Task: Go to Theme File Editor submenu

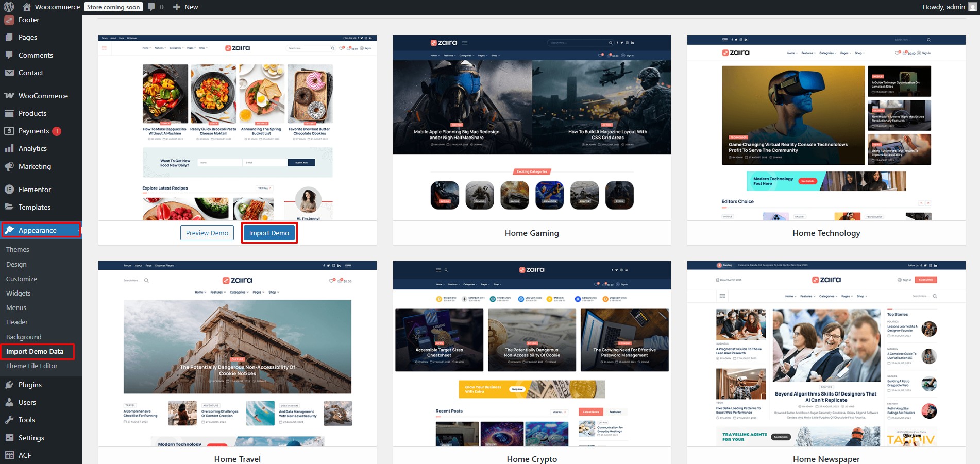Action: pyautogui.click(x=32, y=366)
